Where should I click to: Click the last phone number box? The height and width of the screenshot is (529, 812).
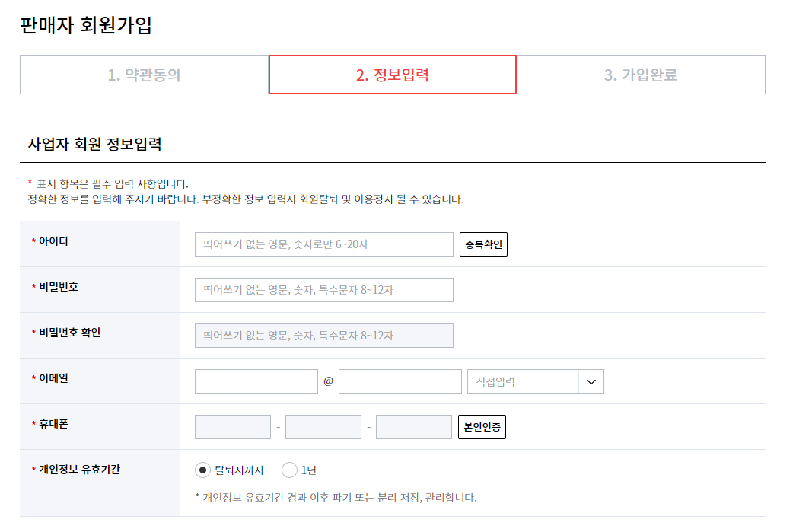tap(413, 427)
